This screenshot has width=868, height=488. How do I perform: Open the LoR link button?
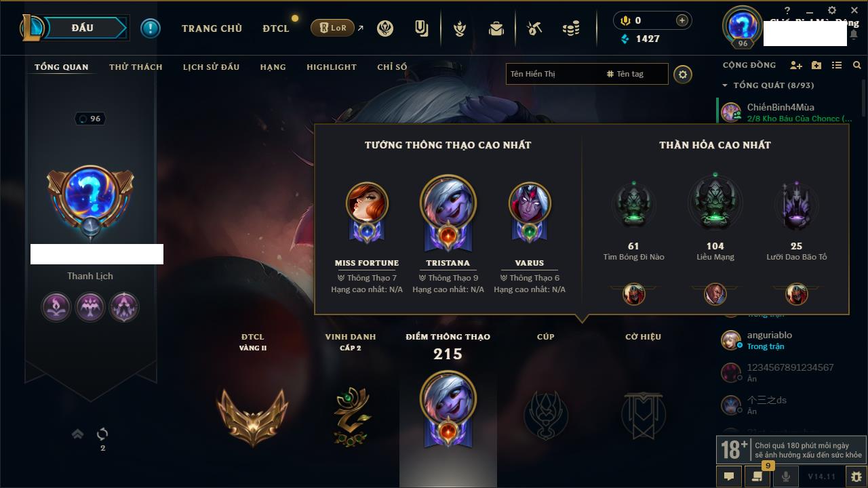(x=332, y=28)
